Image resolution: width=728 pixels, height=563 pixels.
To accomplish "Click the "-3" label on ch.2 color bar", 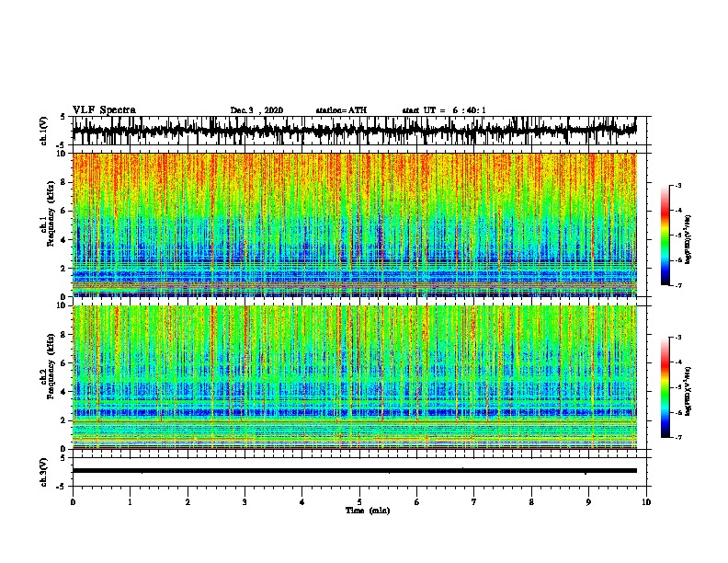I will [678, 338].
